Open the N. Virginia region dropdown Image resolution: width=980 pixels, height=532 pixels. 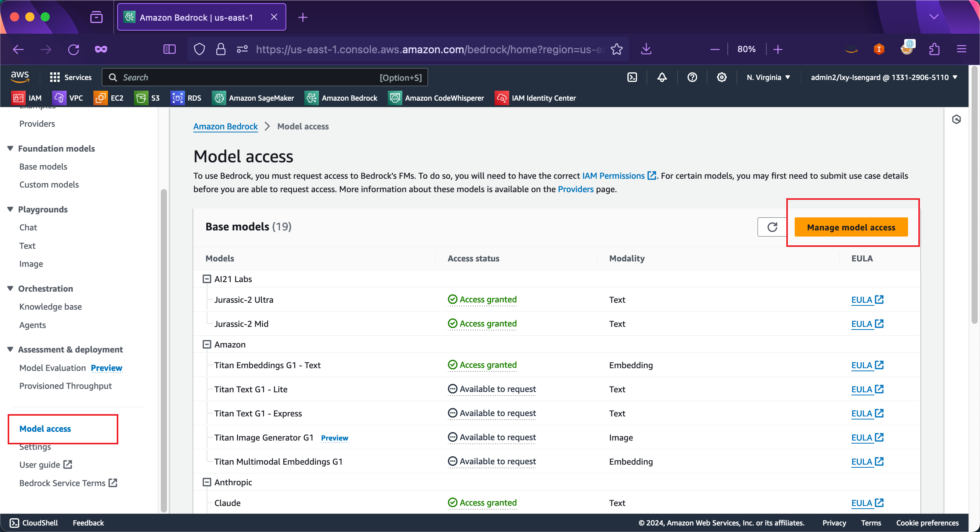click(769, 77)
